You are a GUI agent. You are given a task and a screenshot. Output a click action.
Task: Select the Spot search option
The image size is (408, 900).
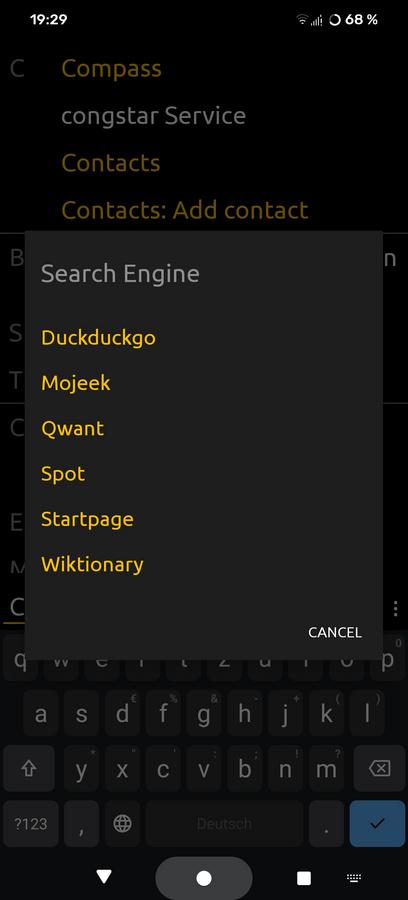pyautogui.click(x=63, y=474)
